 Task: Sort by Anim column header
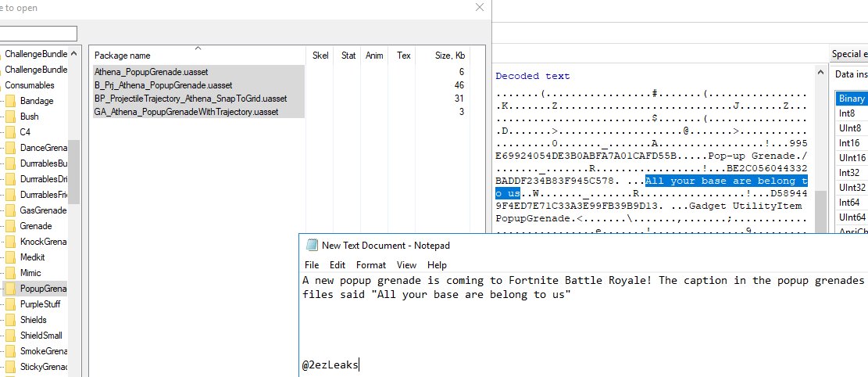click(375, 56)
